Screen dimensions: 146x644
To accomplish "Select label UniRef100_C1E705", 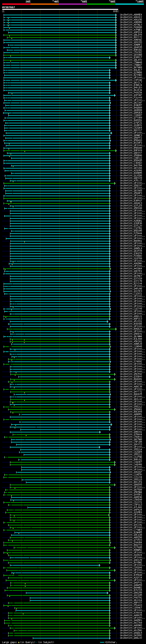I will (131, 309).
